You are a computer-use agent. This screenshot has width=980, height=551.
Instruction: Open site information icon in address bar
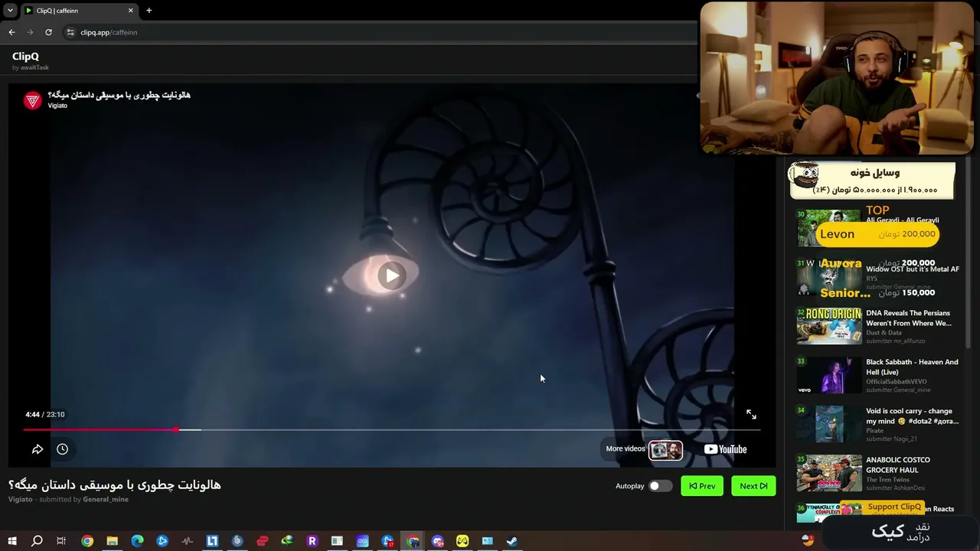pyautogui.click(x=70, y=32)
